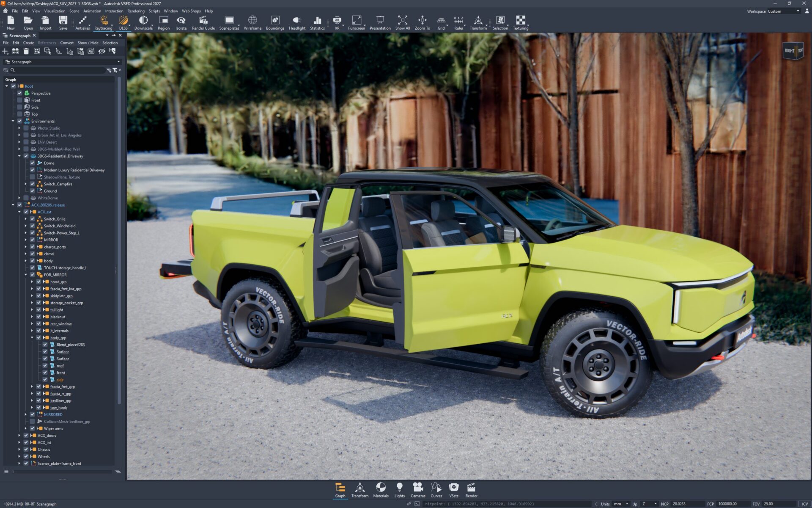Screen dimensions: 812x508
Task: Click the Scenegraph status bar label
Action: pyautogui.click(x=47, y=504)
